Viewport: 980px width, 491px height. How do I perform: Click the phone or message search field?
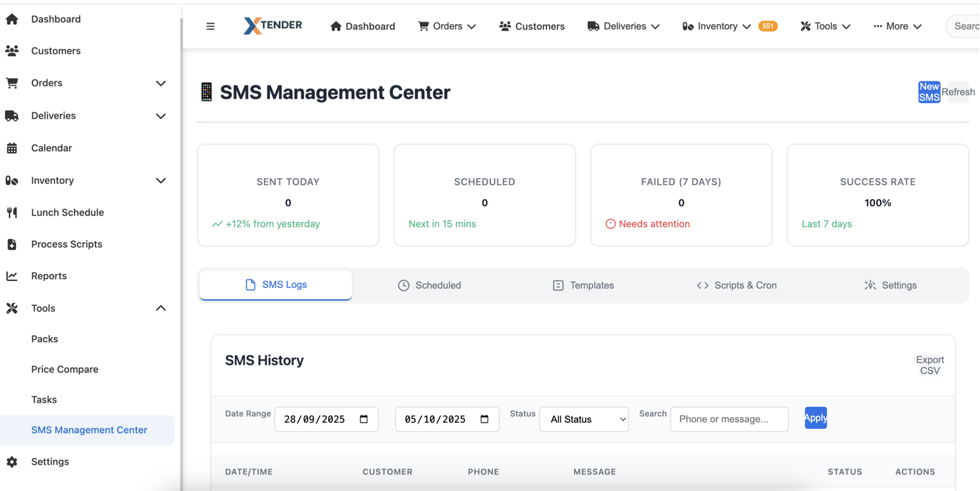729,419
